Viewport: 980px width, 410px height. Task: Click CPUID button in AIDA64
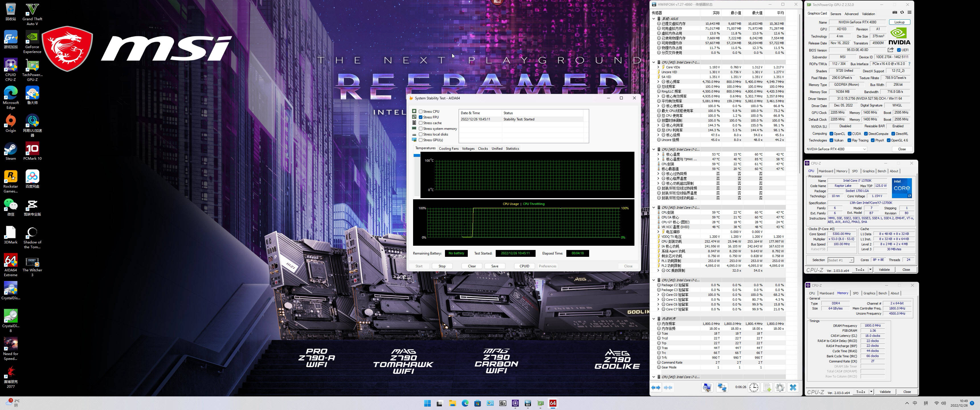point(524,266)
